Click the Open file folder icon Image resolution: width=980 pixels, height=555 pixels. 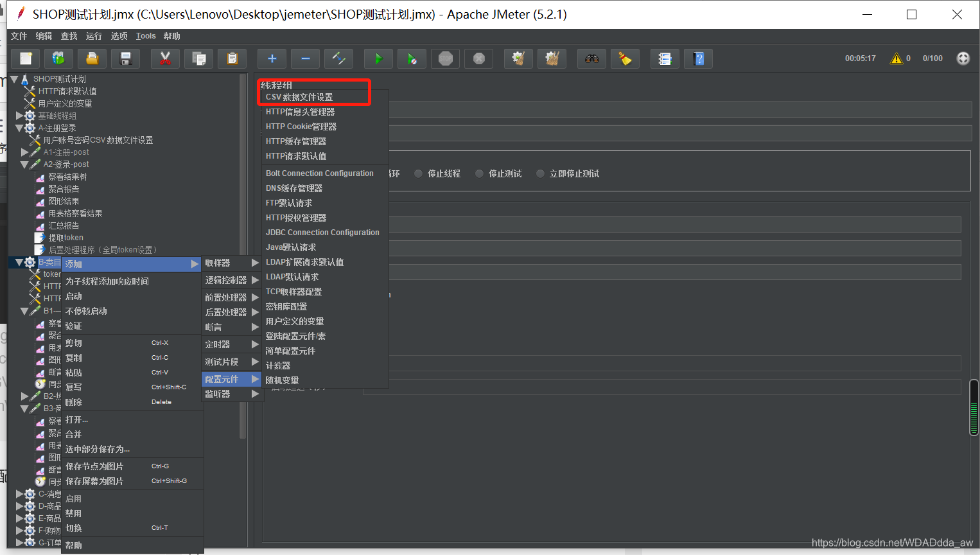pos(92,58)
